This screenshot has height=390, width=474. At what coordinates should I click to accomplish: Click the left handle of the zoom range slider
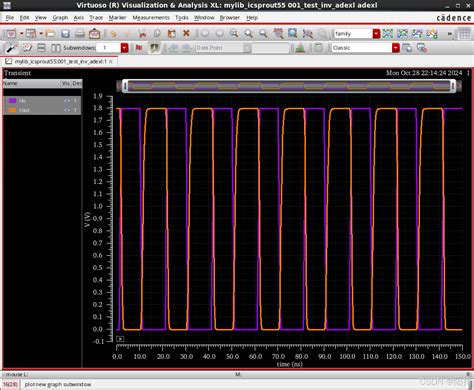tap(125, 86)
